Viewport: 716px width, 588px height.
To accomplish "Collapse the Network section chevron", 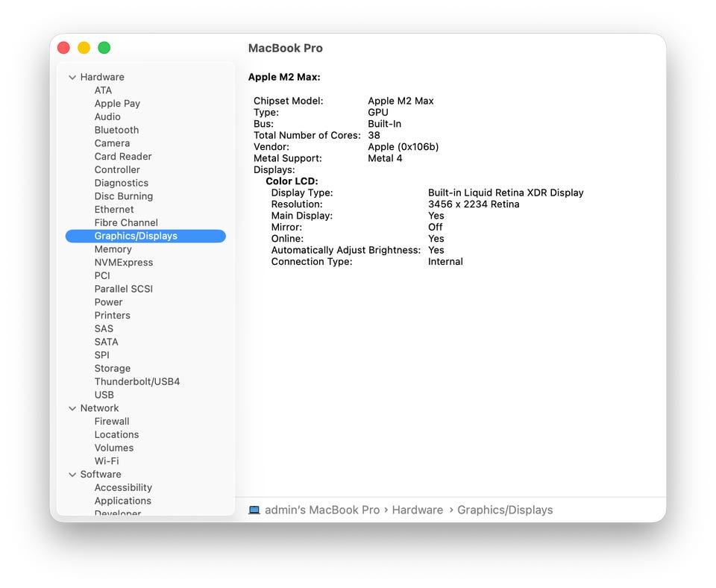I will (72, 408).
